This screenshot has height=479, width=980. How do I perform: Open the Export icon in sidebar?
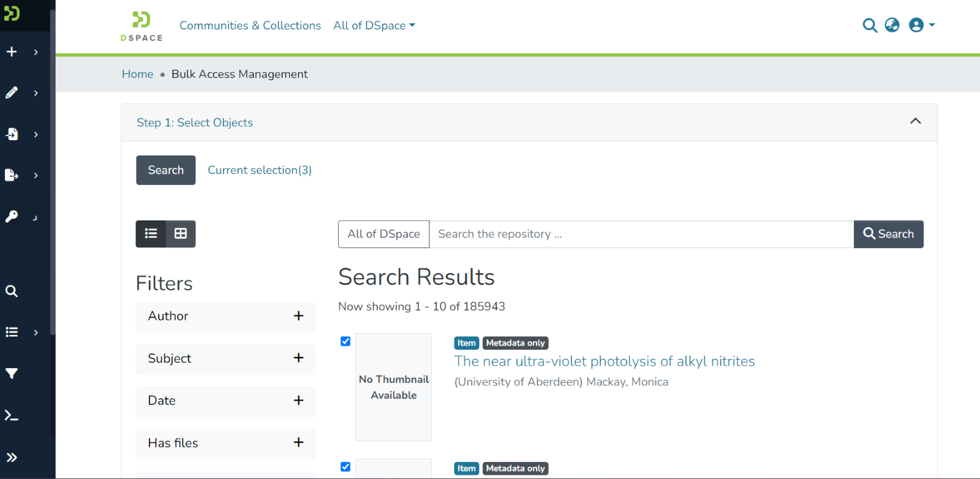tap(12, 175)
